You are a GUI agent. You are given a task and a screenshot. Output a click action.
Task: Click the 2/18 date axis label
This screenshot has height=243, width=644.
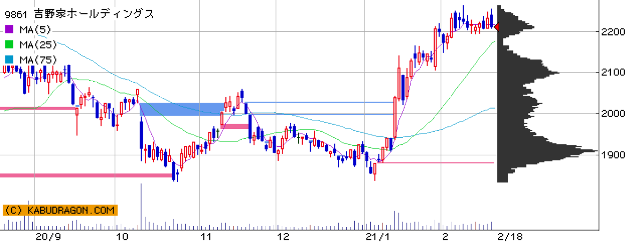[x=510, y=237]
